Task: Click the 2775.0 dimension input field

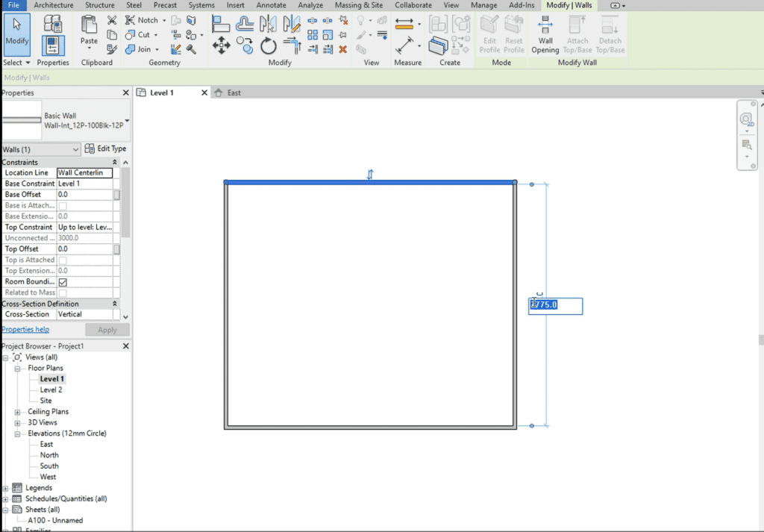Action: coord(555,305)
